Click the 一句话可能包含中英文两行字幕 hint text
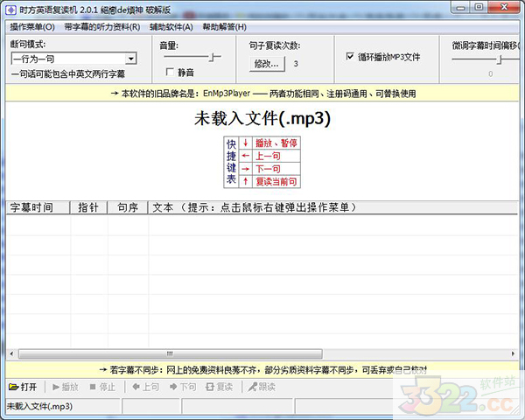525x420 pixels. pyautogui.click(x=68, y=74)
